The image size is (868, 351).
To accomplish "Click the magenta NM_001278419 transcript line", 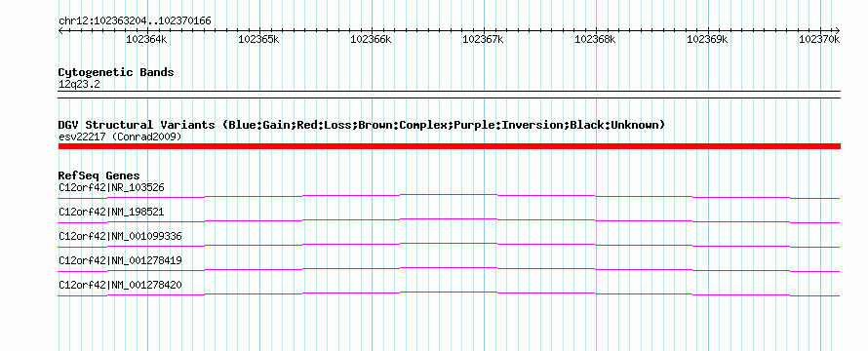I will pyautogui.click(x=449, y=269).
